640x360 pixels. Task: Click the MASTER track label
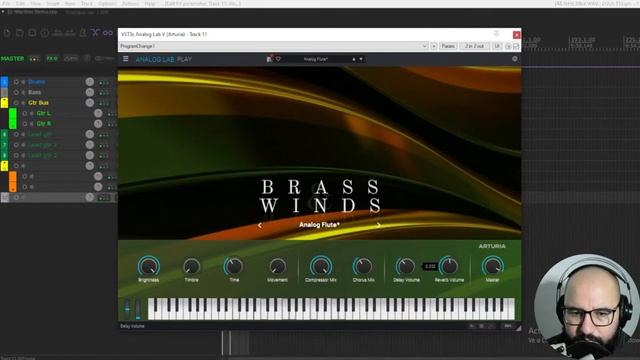pyautogui.click(x=12, y=59)
